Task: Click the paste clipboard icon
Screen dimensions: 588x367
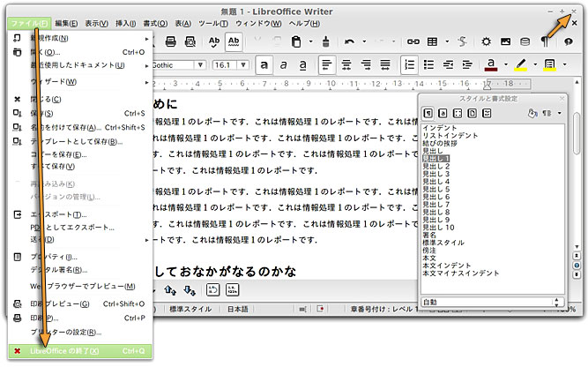Action: tap(296, 41)
